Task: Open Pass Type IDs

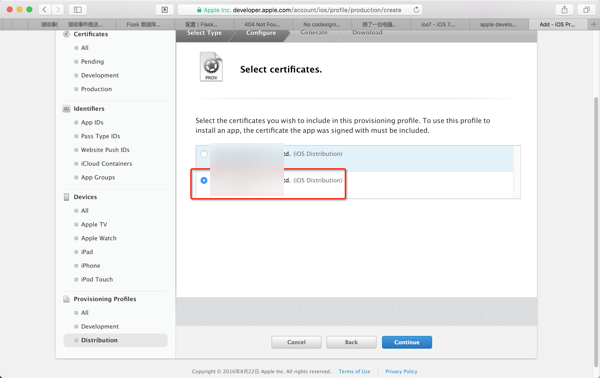Action: (100, 136)
